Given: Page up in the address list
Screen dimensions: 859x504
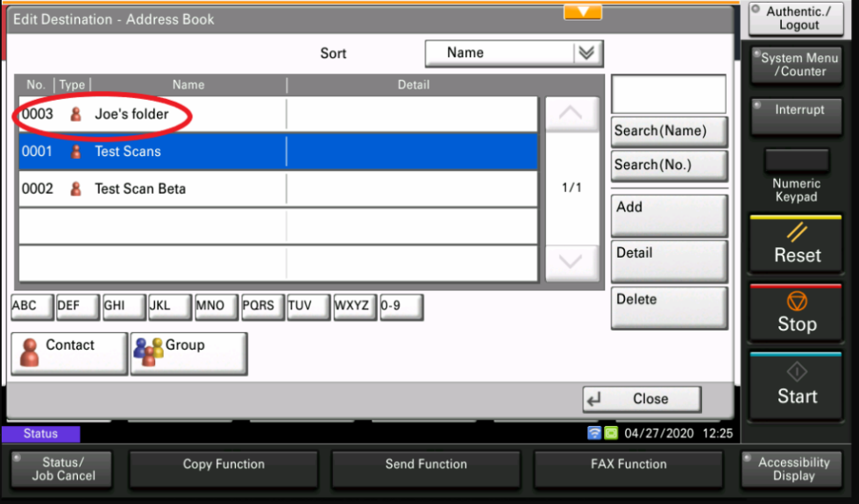Looking at the screenshot, I should pyautogui.click(x=571, y=114).
